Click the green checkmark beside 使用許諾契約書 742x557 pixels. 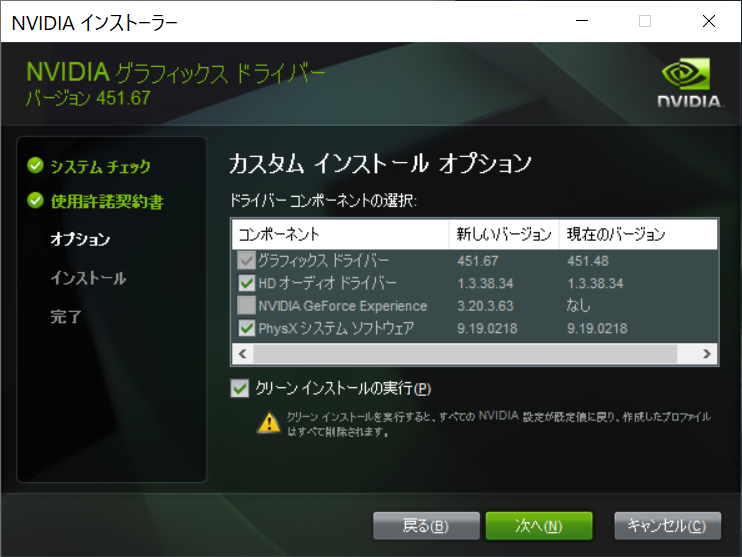[35, 201]
